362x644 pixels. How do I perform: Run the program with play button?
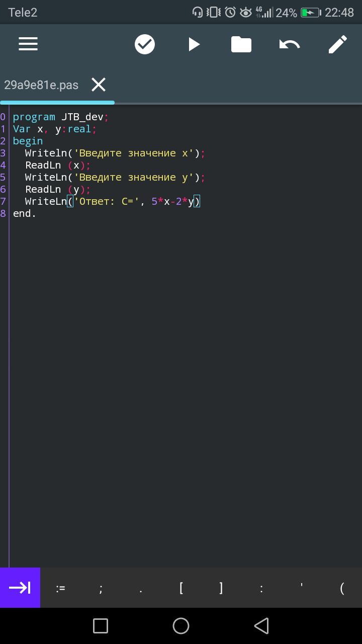pos(194,44)
